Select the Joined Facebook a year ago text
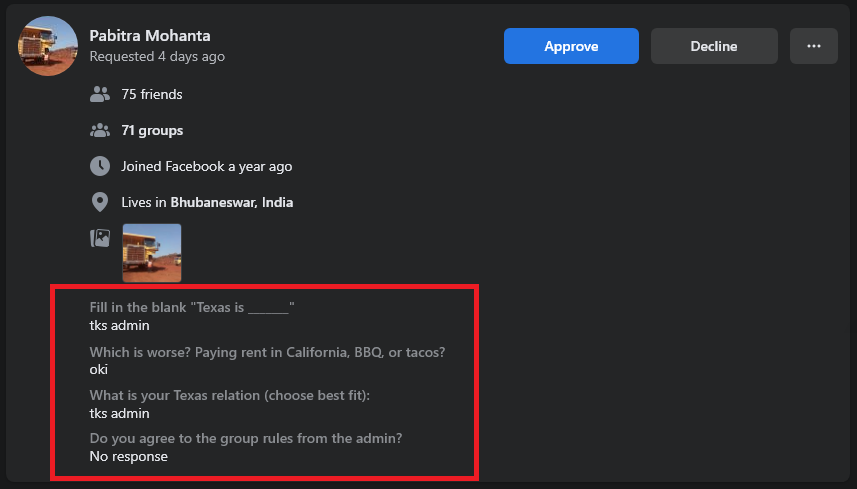The height and width of the screenshot is (489, 857). pos(207,166)
